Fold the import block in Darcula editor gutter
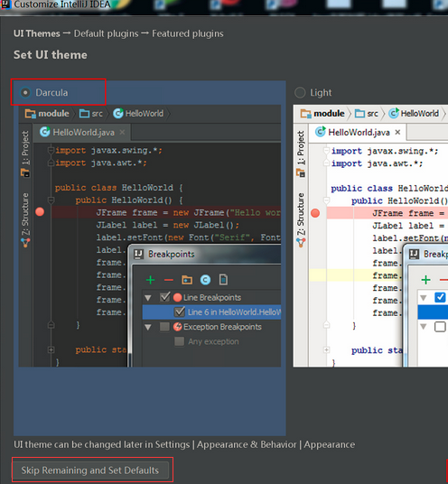The image size is (448, 484). click(x=51, y=150)
